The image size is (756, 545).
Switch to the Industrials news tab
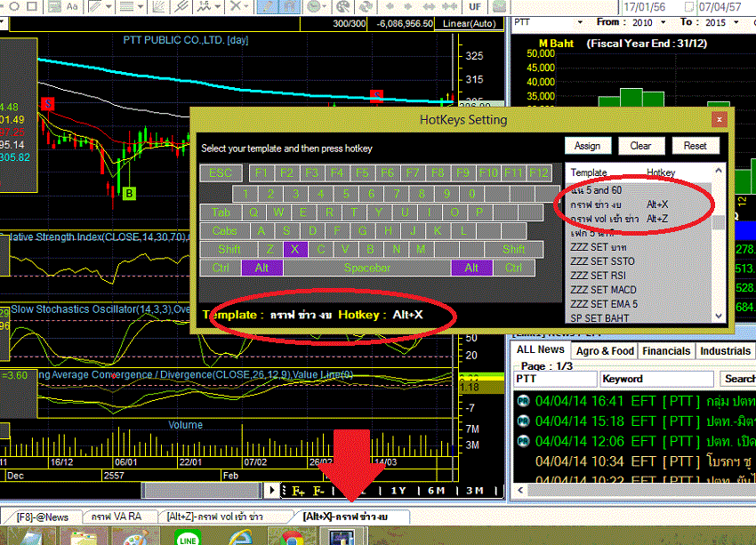[x=725, y=351]
